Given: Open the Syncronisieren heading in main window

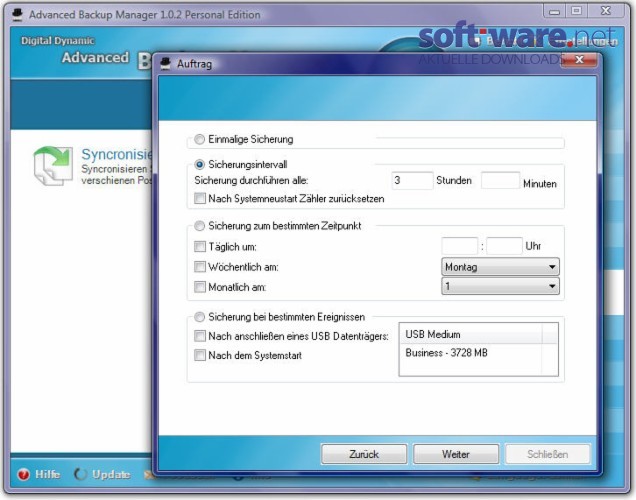Looking at the screenshot, I should (116, 154).
